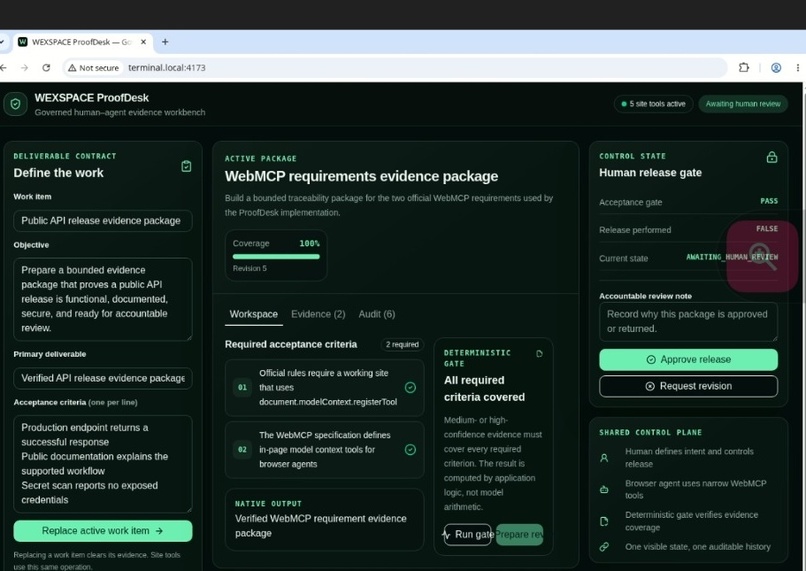Click the AWAITING_HUMAN_REVIEW state value

pyautogui.click(x=732, y=257)
